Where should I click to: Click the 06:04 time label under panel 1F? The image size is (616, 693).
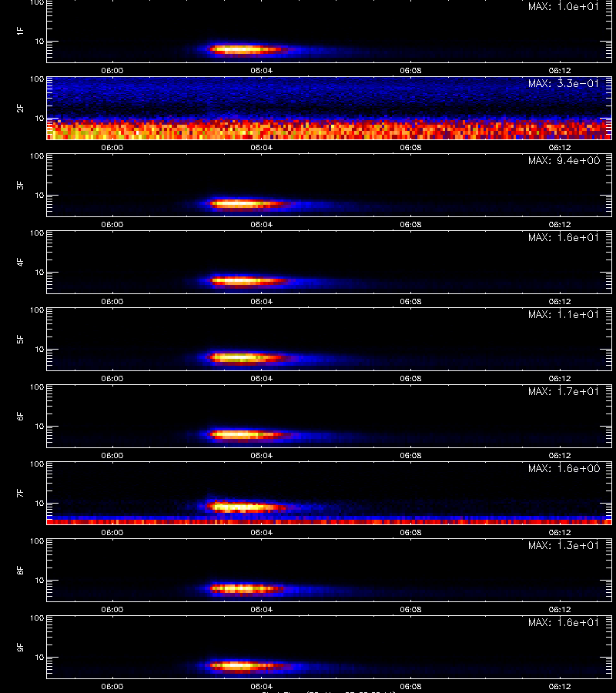pyautogui.click(x=261, y=71)
